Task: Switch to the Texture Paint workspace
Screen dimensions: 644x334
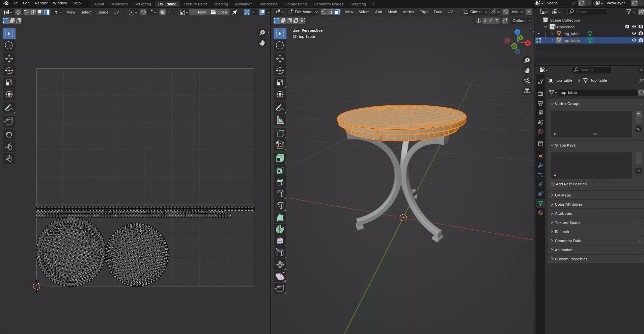Action: coord(195,4)
